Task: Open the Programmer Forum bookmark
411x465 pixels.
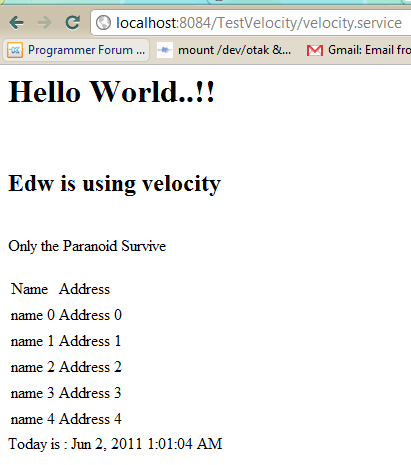Action: (x=76, y=50)
